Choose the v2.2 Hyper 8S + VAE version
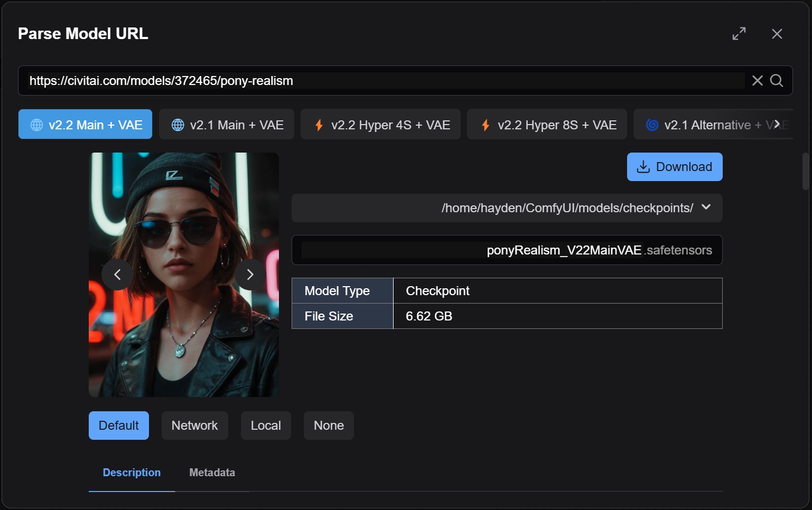This screenshot has width=812, height=510. click(x=547, y=125)
